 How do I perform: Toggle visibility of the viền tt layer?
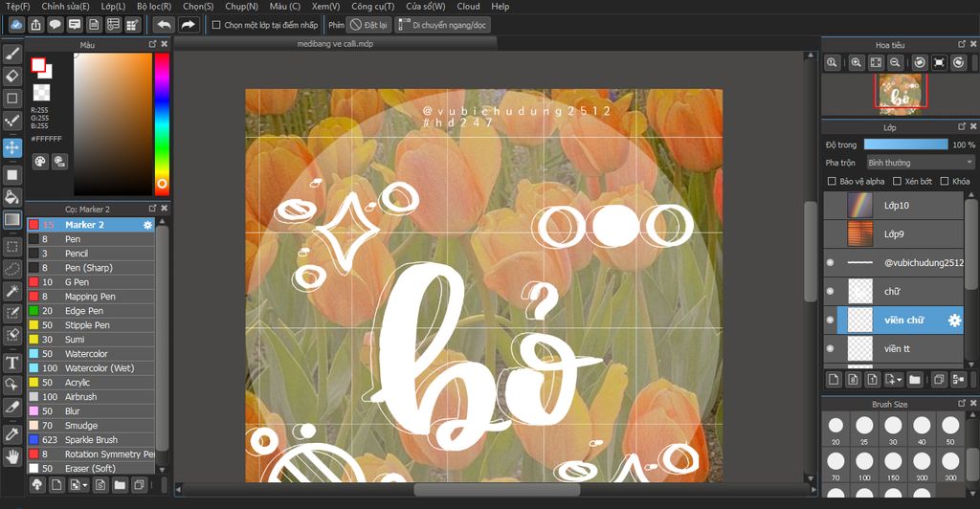click(x=830, y=348)
